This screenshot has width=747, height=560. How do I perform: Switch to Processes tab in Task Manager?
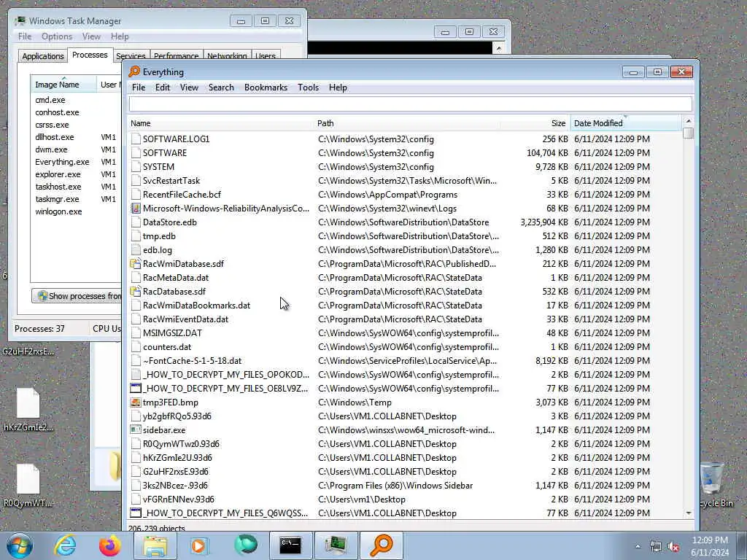click(90, 55)
